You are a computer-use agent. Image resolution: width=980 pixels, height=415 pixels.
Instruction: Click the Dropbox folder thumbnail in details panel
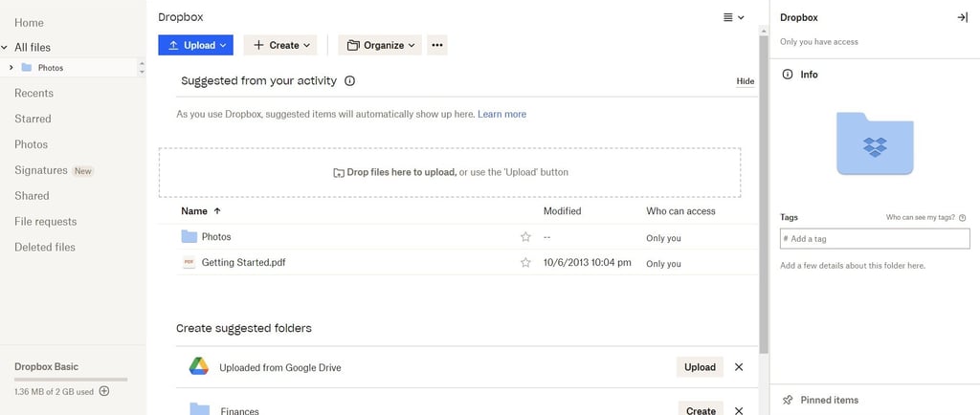pos(875,142)
